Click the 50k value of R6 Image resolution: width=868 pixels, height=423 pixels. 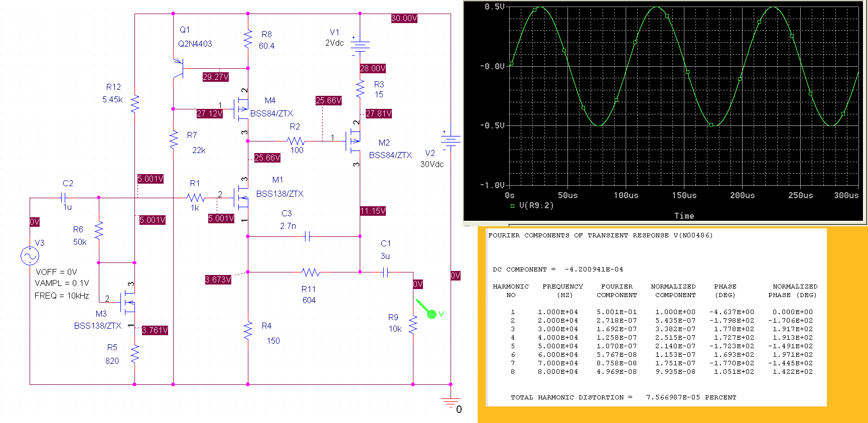pos(80,242)
